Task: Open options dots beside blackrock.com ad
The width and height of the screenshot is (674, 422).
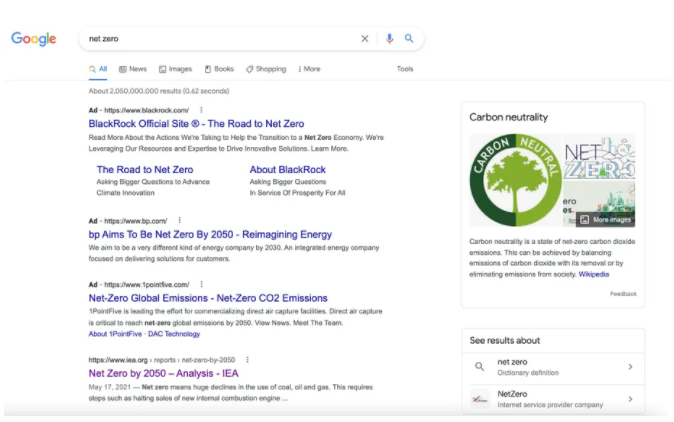Action: (201, 110)
